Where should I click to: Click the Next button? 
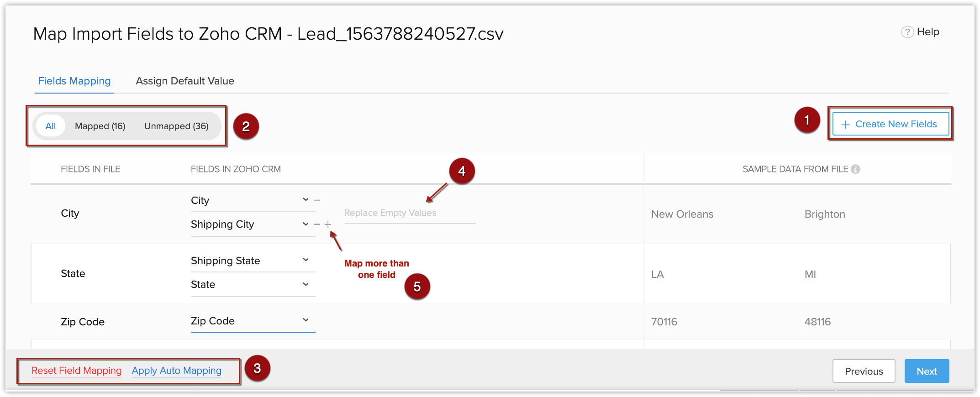(927, 371)
